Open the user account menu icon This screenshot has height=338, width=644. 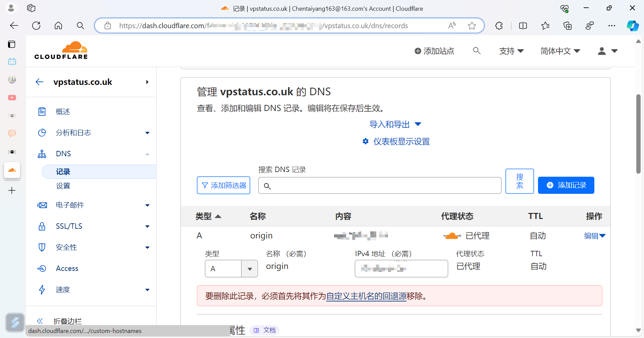(608, 51)
